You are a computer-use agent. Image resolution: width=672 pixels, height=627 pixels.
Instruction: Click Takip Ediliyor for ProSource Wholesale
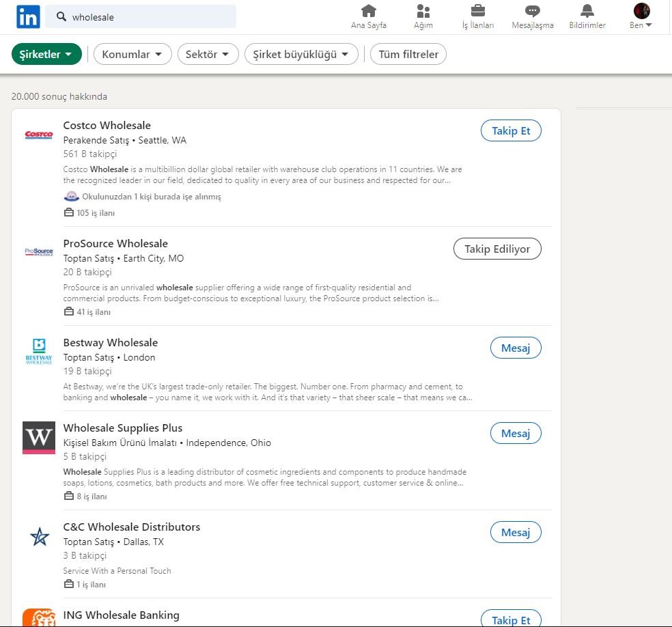[497, 249]
